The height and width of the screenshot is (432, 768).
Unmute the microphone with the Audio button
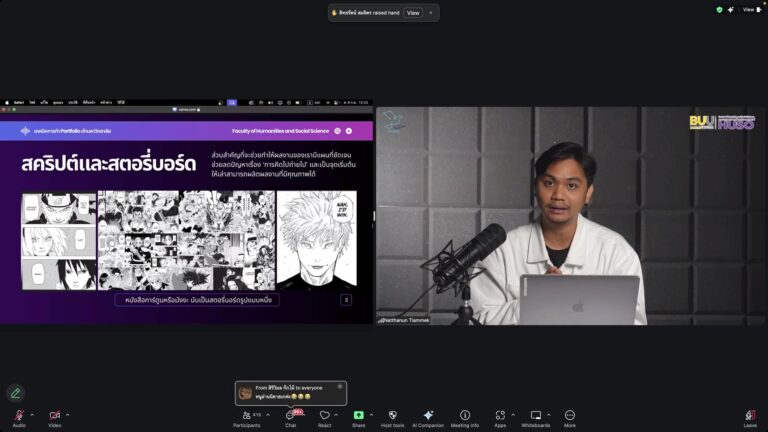pos(19,418)
